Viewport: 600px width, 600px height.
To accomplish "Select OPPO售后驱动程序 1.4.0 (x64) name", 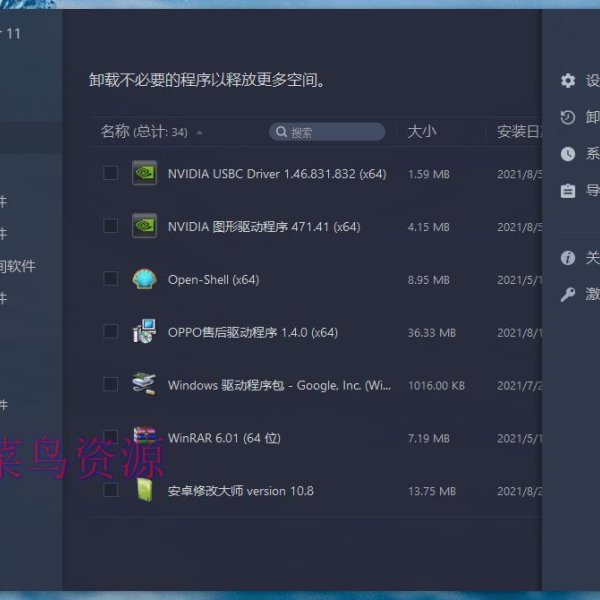I will click(x=253, y=333).
